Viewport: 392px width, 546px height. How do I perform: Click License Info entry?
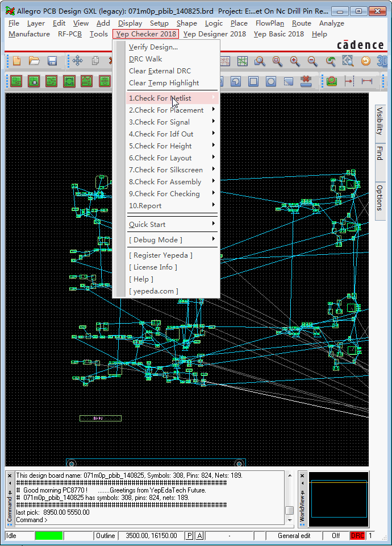[173, 267]
